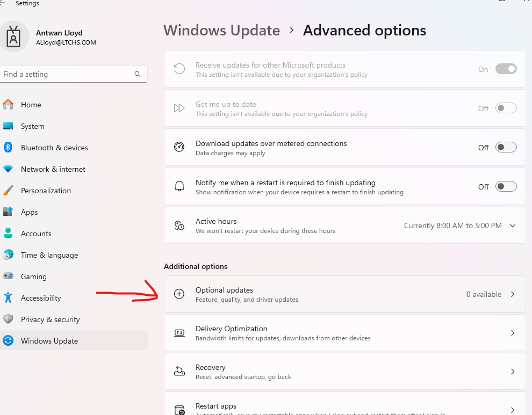532x415 pixels.
Task: Select Privacy & security in sidebar
Action: 74,319
